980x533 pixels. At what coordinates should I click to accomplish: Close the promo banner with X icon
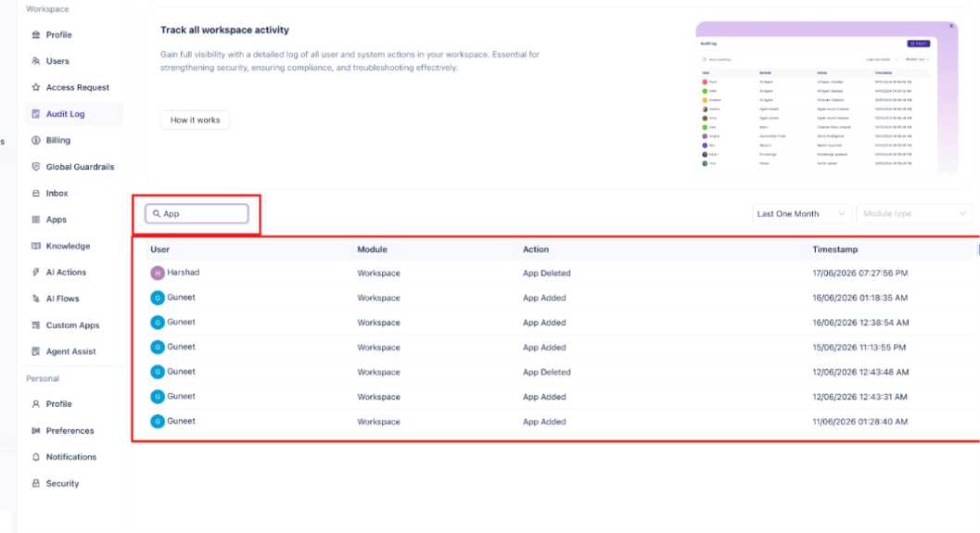tap(951, 26)
